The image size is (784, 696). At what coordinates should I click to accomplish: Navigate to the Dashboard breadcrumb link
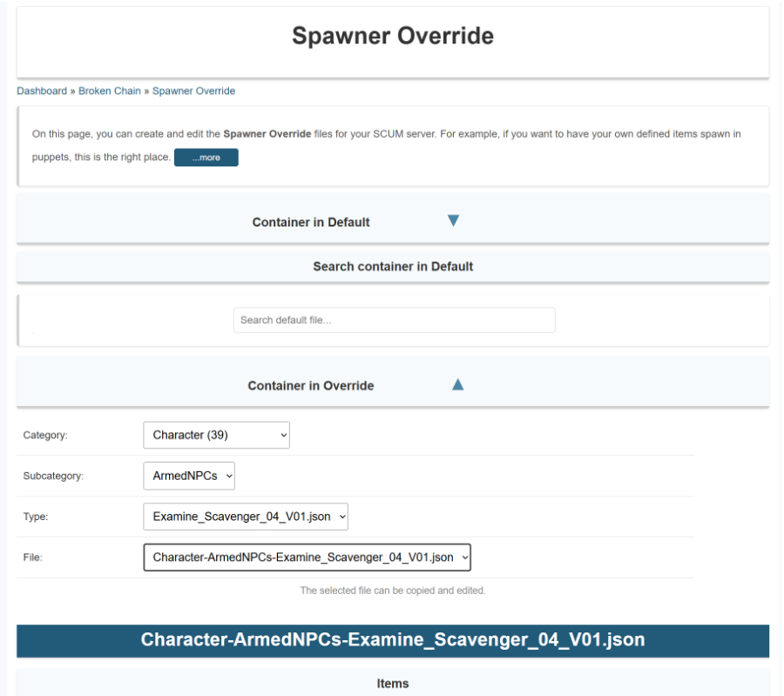click(41, 91)
